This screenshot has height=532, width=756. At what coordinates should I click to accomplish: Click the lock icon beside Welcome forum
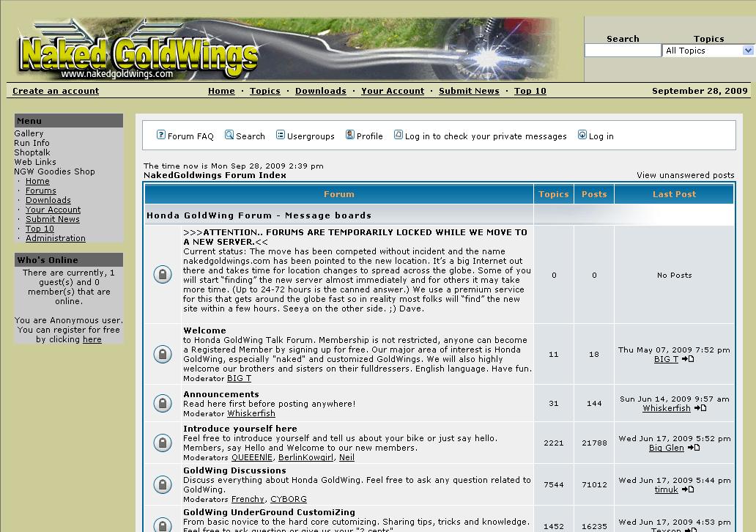tap(163, 354)
